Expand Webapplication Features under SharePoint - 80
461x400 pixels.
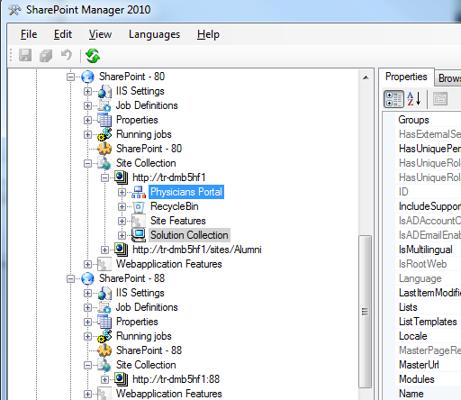click(88, 264)
